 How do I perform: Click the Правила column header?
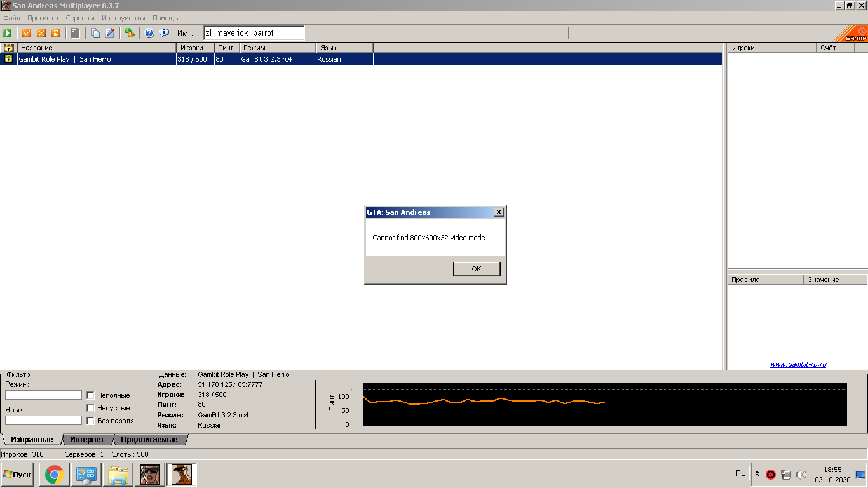click(x=766, y=280)
